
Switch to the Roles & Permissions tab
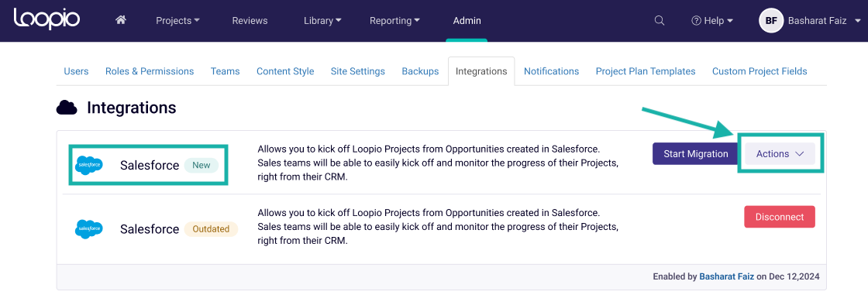pyautogui.click(x=150, y=71)
